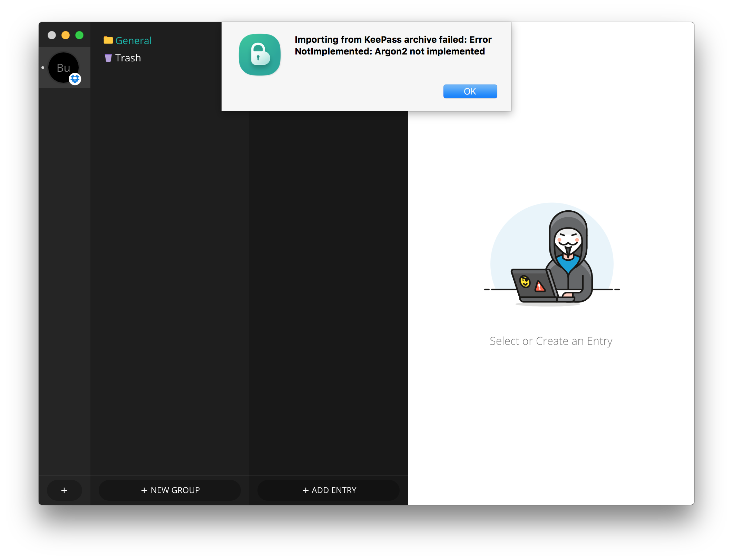Viewport: 733px width, 560px height.
Task: Click the Argon2 error message text
Action: point(393,45)
